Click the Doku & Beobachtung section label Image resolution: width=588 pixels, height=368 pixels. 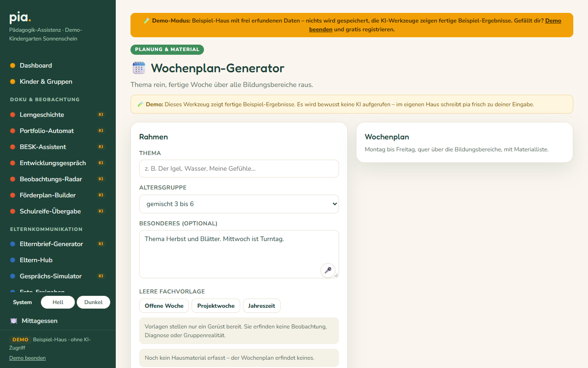[x=45, y=99]
